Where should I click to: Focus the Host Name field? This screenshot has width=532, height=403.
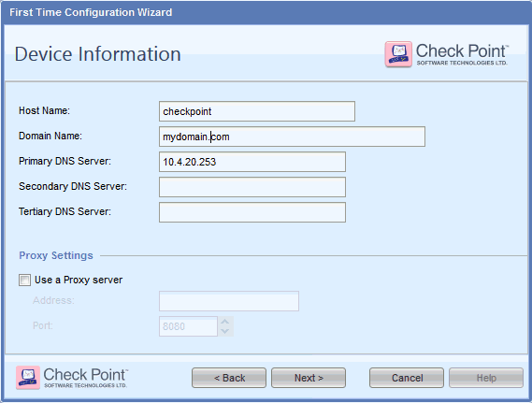click(257, 111)
